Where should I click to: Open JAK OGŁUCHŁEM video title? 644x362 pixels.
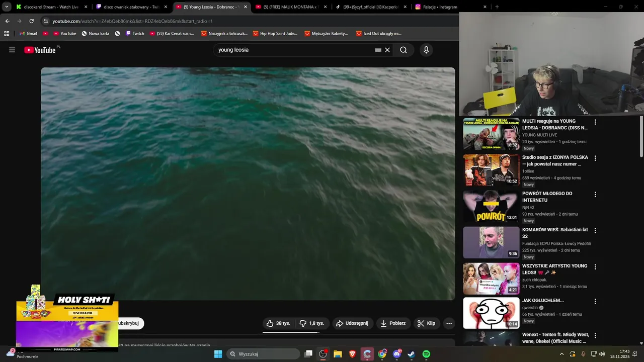coord(543,301)
